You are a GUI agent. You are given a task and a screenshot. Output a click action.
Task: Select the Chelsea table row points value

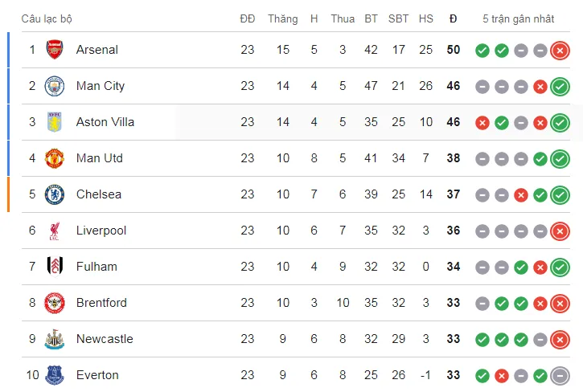click(x=454, y=194)
